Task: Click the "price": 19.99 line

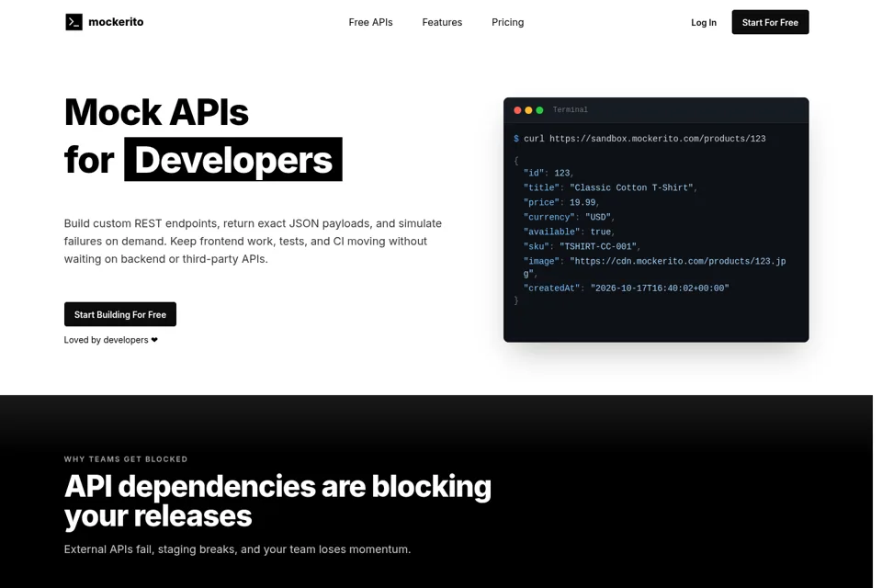Action: [x=561, y=202]
